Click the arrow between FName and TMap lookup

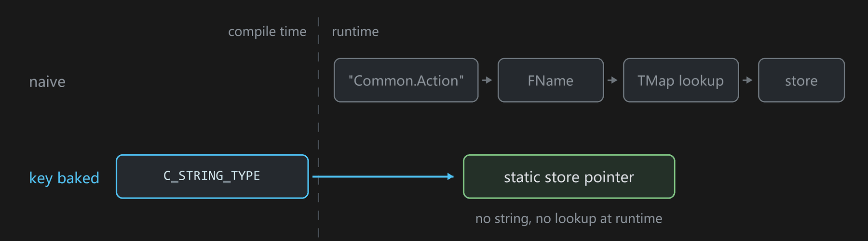click(x=612, y=80)
